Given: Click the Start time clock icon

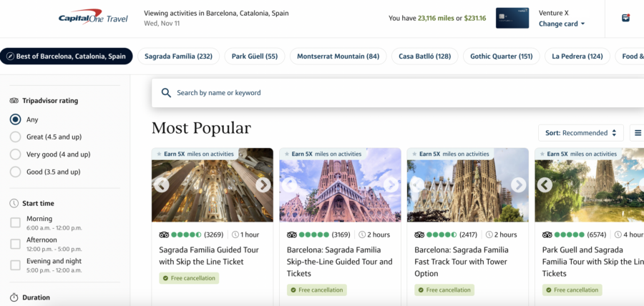Looking at the screenshot, I should coord(14,203).
